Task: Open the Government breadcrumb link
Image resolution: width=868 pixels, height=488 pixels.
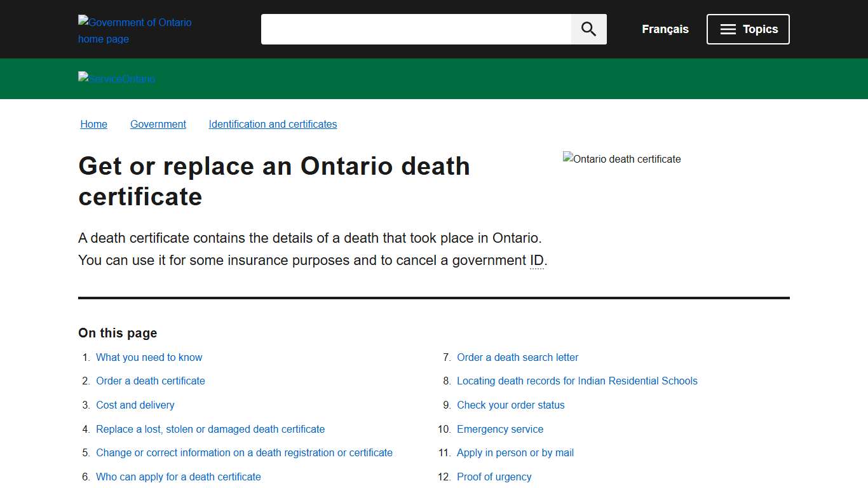Action: point(158,124)
